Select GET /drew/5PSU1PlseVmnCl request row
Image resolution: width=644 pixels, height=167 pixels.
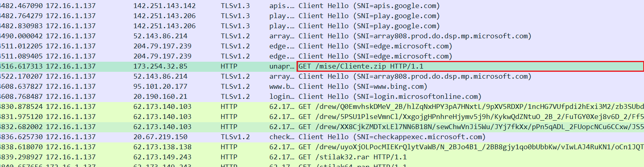point(469,117)
